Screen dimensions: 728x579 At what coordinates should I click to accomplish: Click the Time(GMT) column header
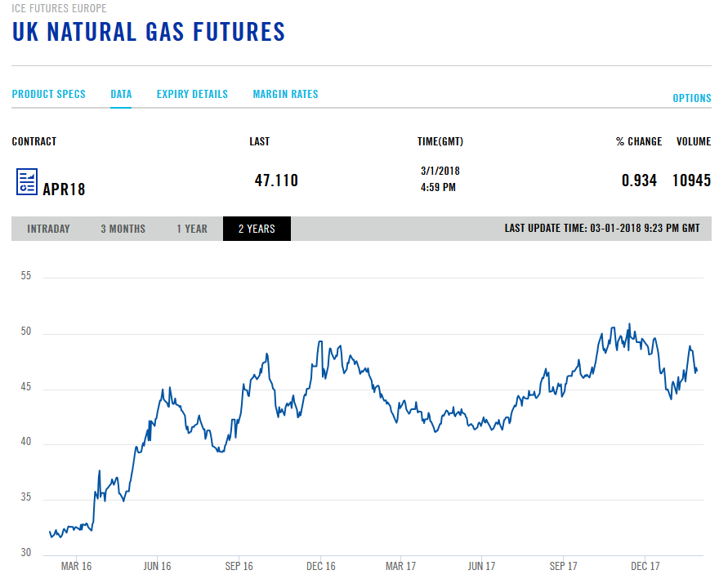coord(440,141)
